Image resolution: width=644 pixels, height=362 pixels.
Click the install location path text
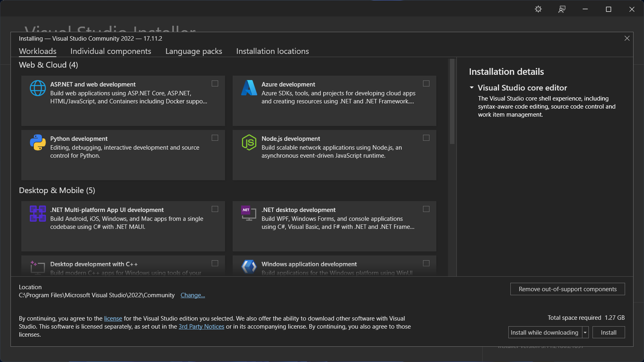click(x=97, y=295)
